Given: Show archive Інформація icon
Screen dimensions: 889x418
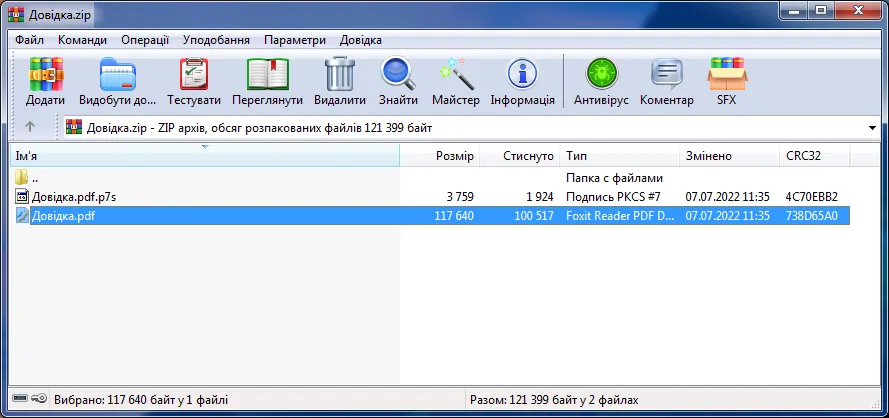Looking at the screenshot, I should coord(522,74).
